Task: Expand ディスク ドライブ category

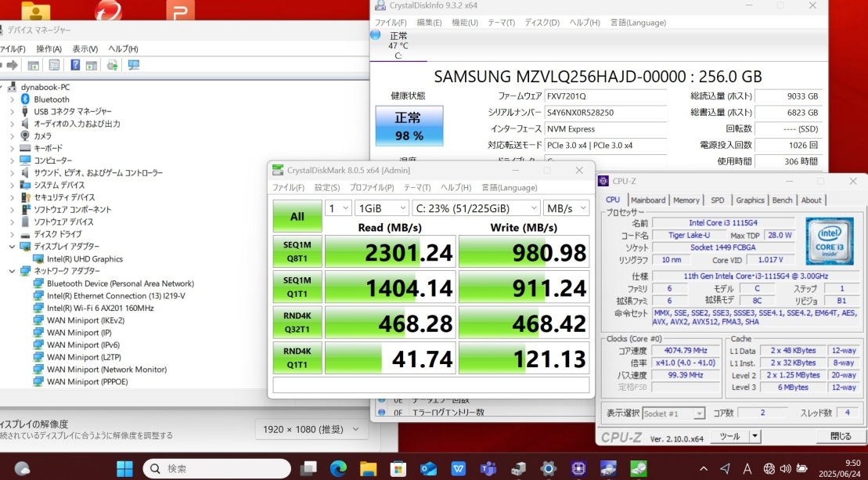Action: 12,234
